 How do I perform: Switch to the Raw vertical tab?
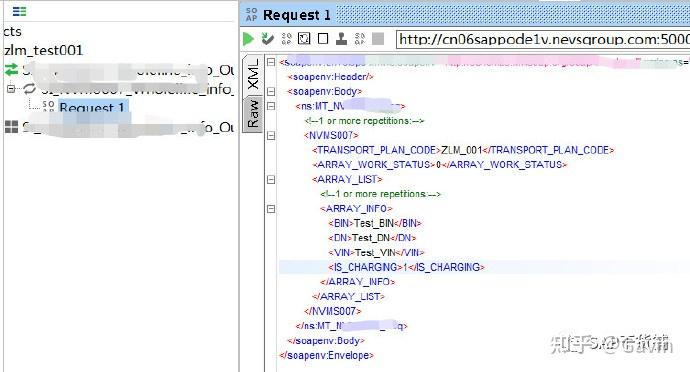tap(253, 113)
